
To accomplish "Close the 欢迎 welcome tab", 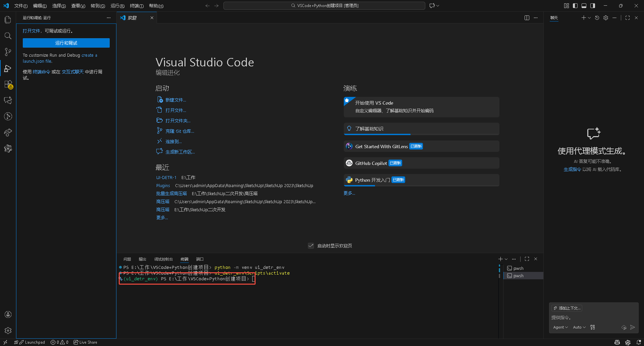I will click(x=152, y=18).
